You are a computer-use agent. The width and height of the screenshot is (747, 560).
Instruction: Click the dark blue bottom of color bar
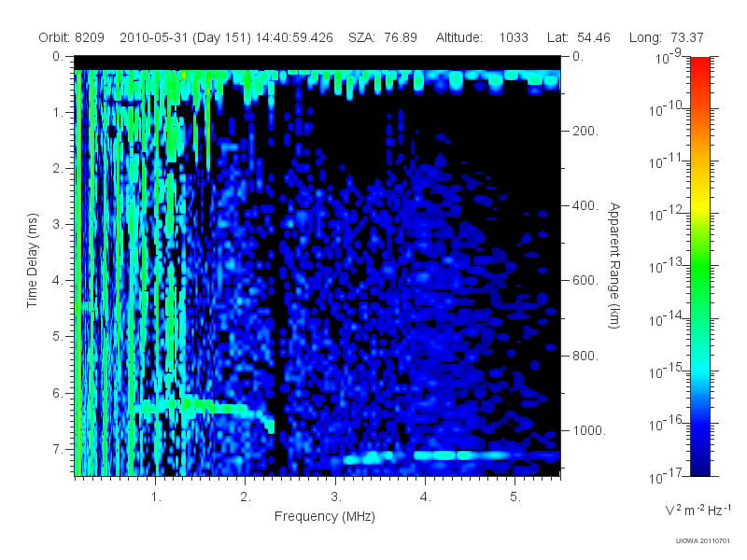[700, 467]
